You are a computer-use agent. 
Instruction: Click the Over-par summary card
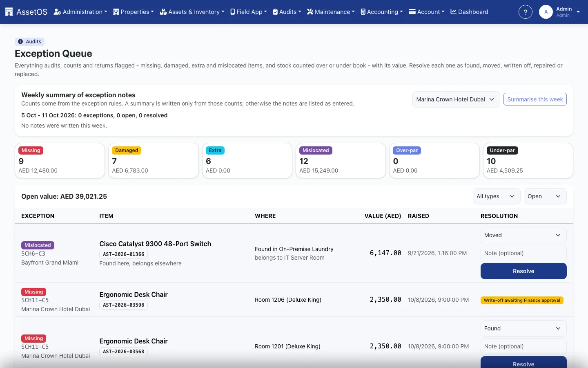[434, 160]
